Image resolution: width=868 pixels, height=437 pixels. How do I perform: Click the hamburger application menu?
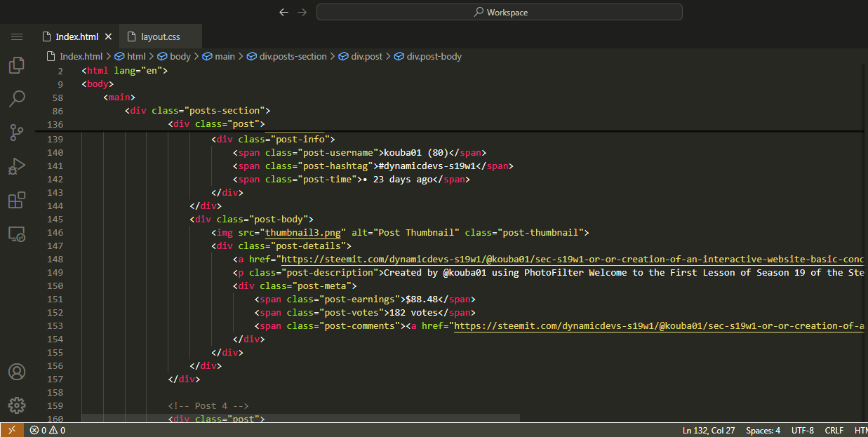pyautogui.click(x=17, y=36)
